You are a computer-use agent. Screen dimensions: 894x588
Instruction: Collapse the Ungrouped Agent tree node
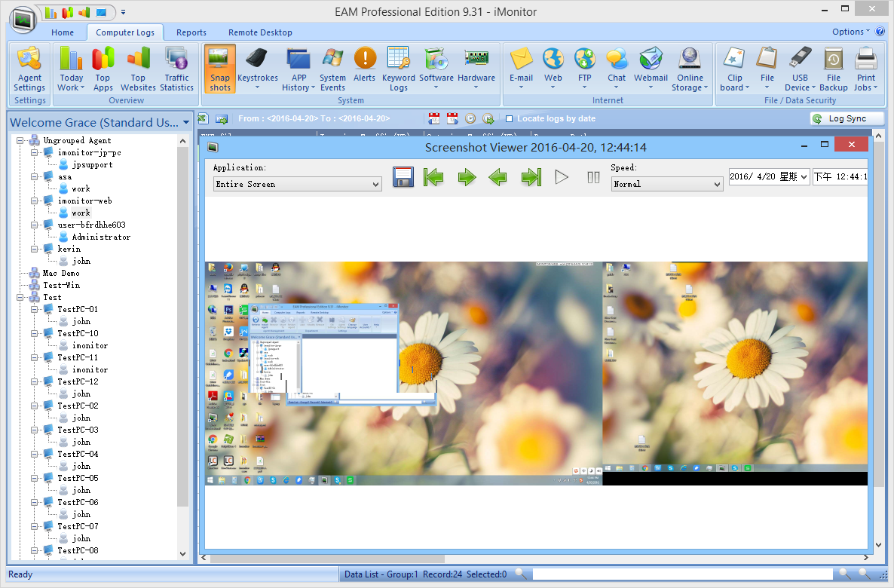click(20, 141)
